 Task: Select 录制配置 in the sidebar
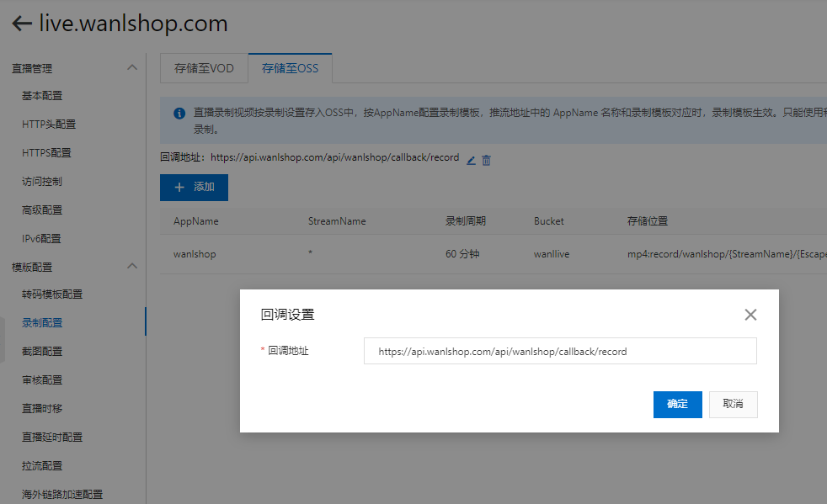tap(42, 322)
